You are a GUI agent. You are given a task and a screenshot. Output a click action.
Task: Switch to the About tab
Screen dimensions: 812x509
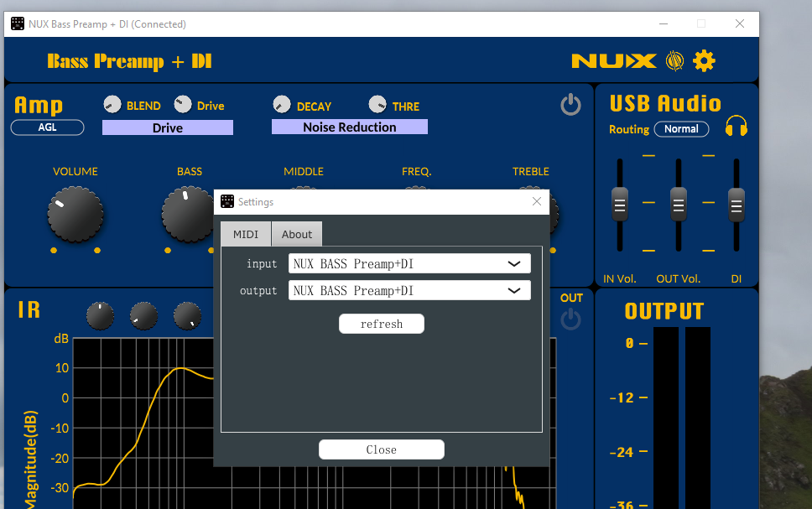click(297, 234)
